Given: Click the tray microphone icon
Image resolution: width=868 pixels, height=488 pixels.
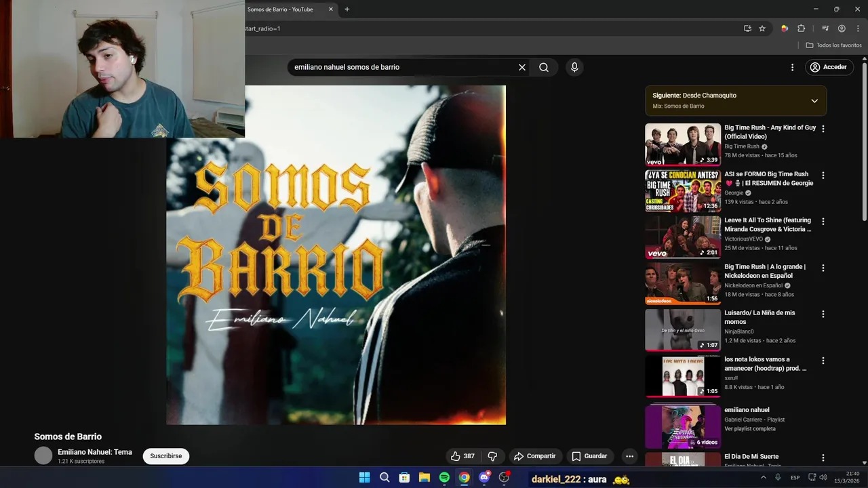Looking at the screenshot, I should [778, 477].
